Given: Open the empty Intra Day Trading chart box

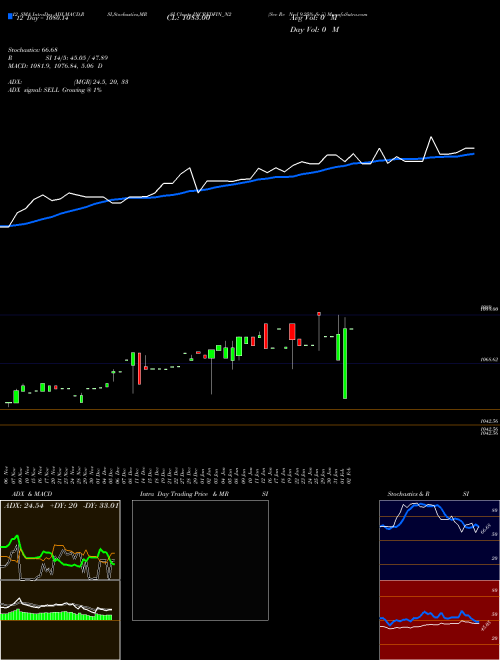Looking at the screenshot, I should click(x=200, y=560).
